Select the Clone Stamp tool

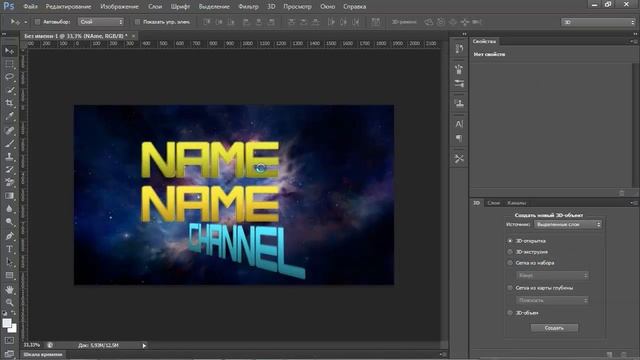point(10,156)
